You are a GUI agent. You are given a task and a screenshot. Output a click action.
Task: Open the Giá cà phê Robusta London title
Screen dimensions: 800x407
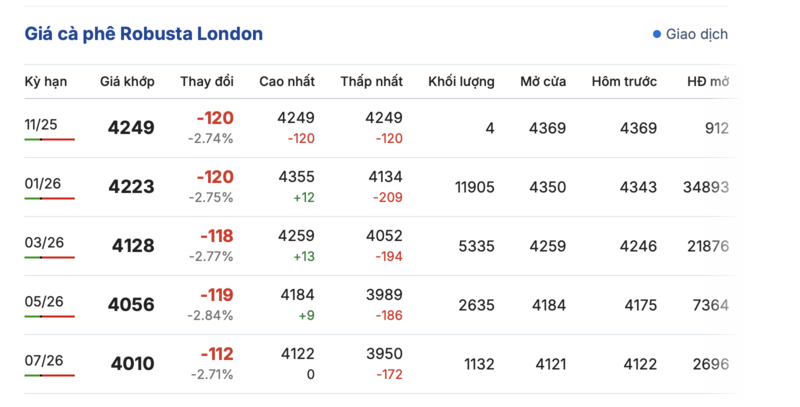tap(143, 34)
